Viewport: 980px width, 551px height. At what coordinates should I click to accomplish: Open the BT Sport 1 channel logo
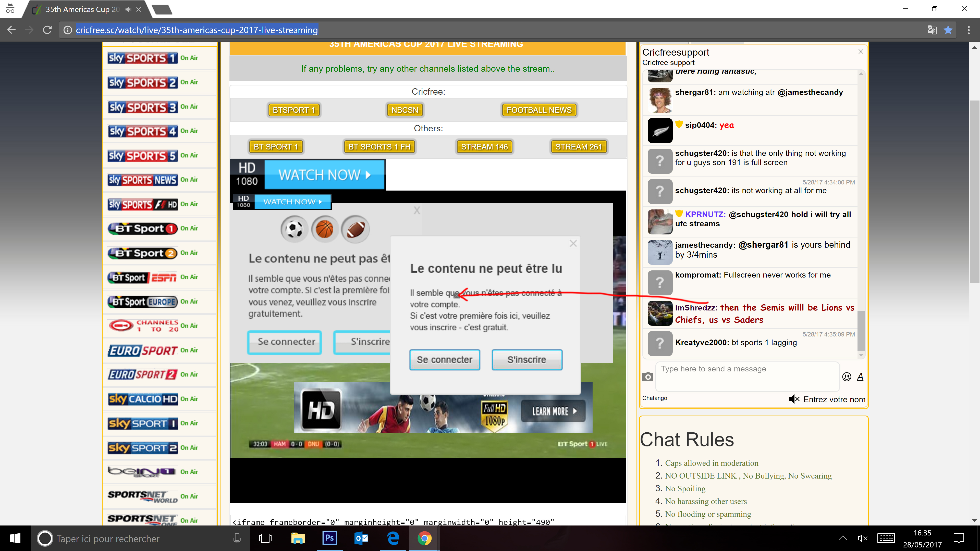[x=143, y=229]
